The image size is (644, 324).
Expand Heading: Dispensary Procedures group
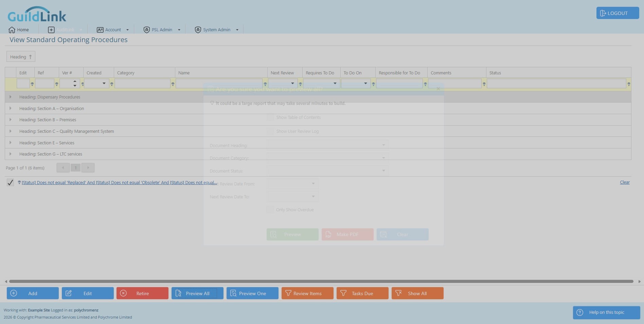10,97
